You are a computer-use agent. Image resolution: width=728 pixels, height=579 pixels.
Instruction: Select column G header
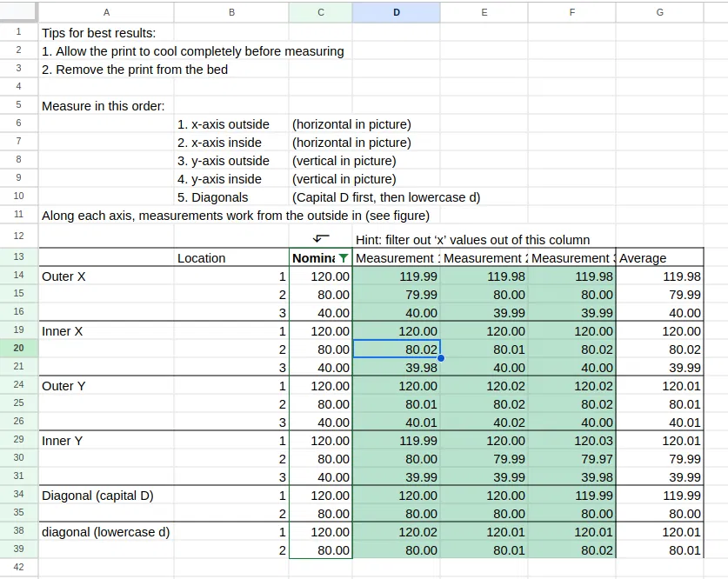point(660,12)
